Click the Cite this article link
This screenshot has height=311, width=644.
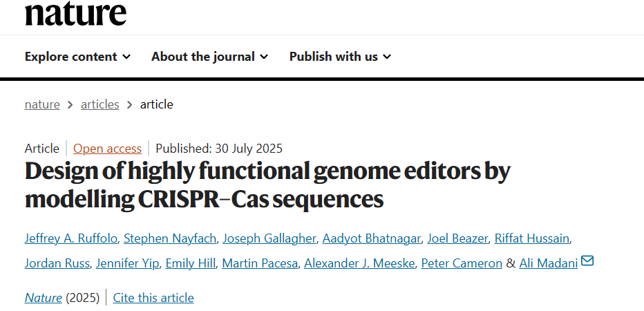(153, 297)
